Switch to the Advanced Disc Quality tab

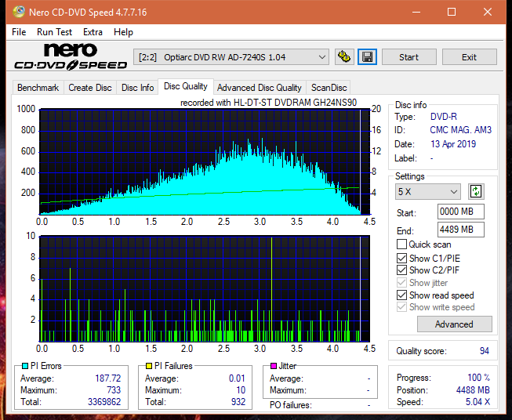coord(260,88)
